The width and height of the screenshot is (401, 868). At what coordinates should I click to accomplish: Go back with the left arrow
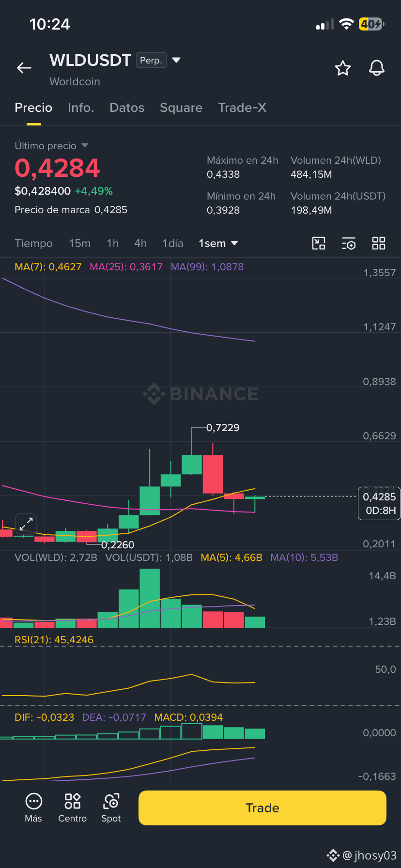click(24, 68)
